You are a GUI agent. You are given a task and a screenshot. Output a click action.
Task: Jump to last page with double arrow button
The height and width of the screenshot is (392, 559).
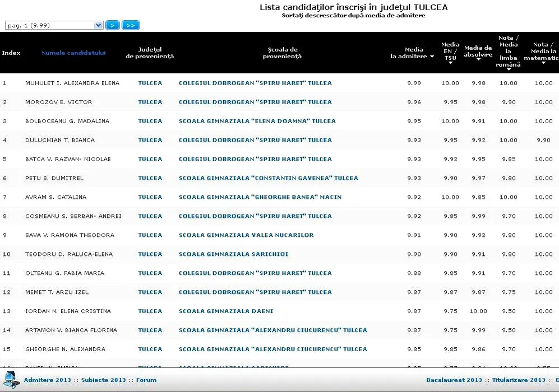pos(131,25)
